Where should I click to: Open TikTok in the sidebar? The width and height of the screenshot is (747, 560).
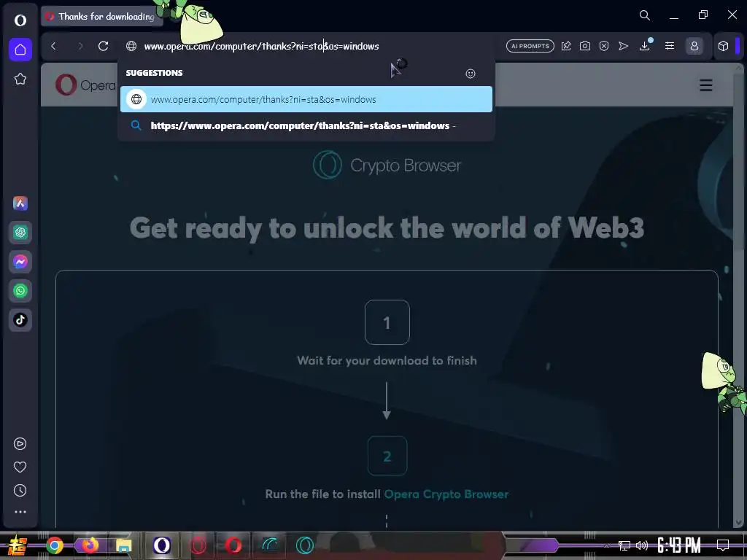20,319
